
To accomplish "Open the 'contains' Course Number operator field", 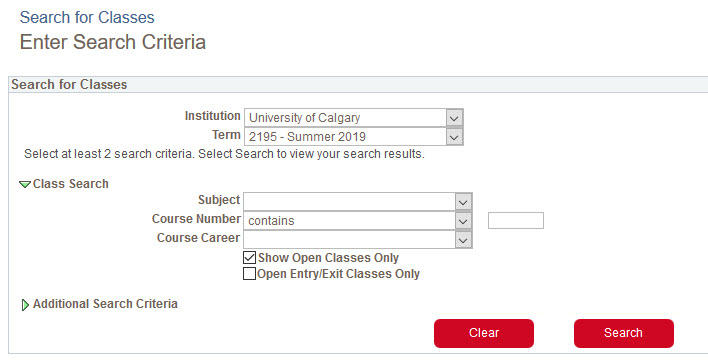I will tap(358, 221).
